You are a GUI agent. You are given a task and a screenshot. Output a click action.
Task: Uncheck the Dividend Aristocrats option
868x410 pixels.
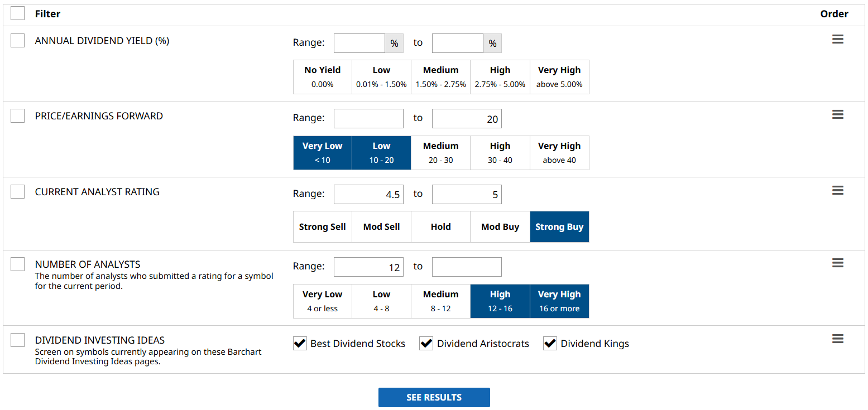[426, 344]
